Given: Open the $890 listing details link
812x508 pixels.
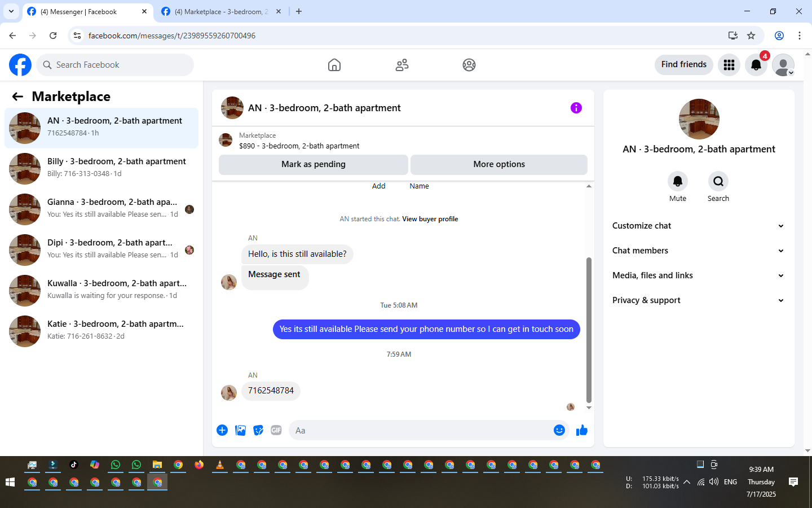Looking at the screenshot, I should 299,146.
